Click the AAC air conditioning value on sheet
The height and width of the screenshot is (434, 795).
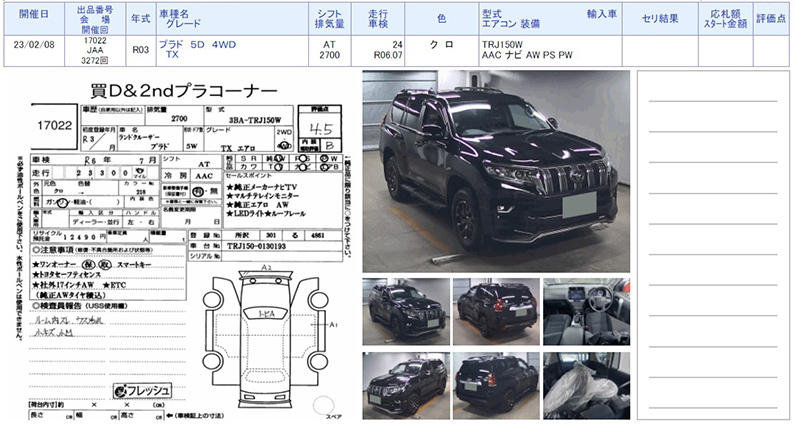coord(204,176)
